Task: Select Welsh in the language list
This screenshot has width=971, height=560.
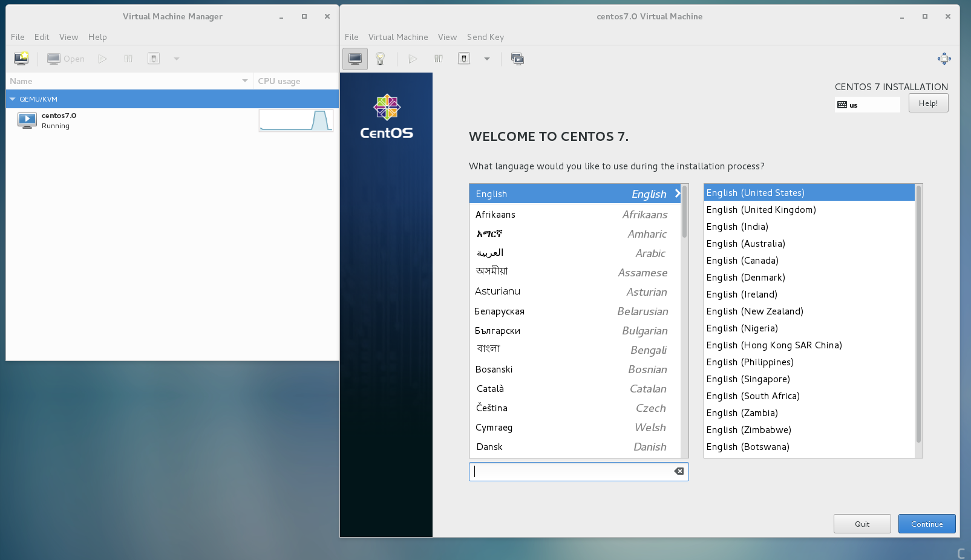Action: (x=575, y=427)
